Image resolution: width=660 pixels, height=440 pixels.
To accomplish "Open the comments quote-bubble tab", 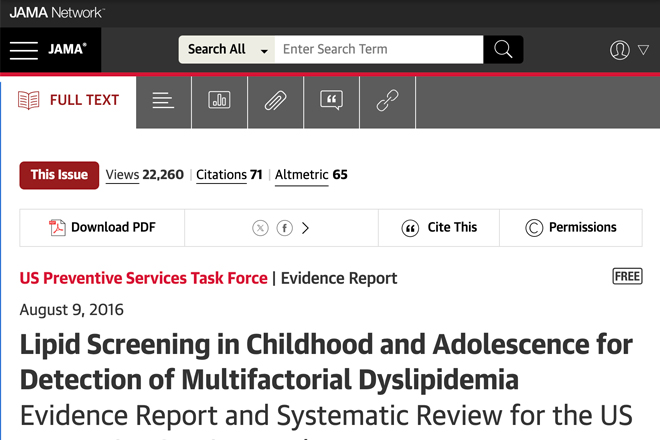I will tap(331, 101).
